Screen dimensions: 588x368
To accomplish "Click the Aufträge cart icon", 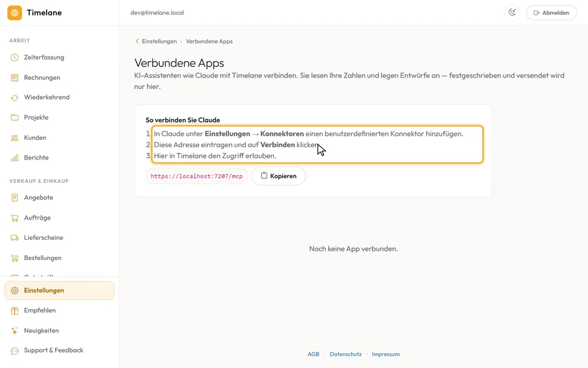I will [x=15, y=218].
